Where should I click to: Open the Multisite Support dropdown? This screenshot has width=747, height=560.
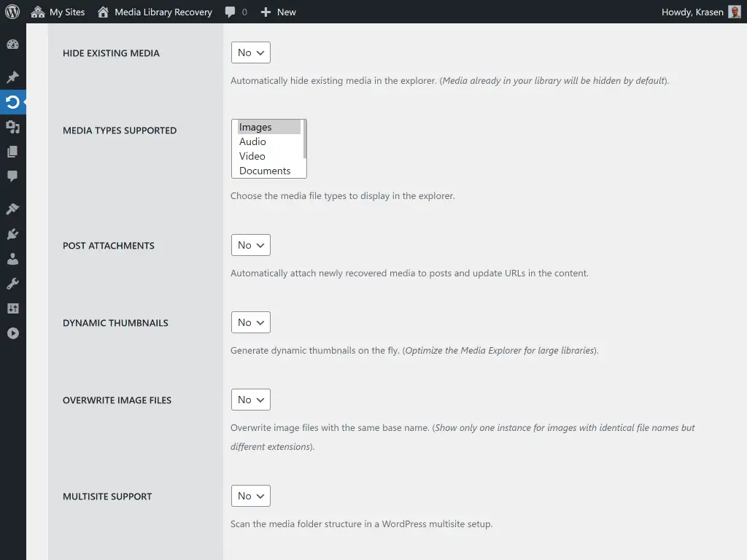tap(250, 496)
